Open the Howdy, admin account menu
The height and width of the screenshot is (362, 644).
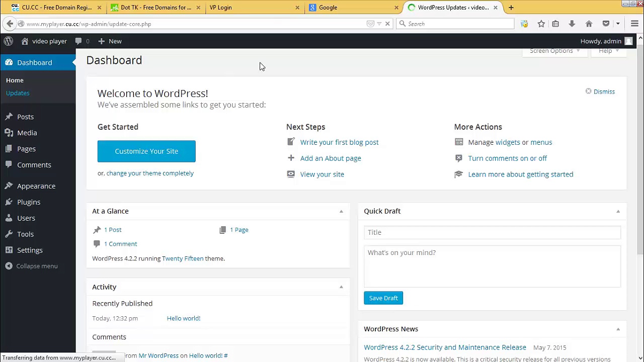tap(606, 41)
